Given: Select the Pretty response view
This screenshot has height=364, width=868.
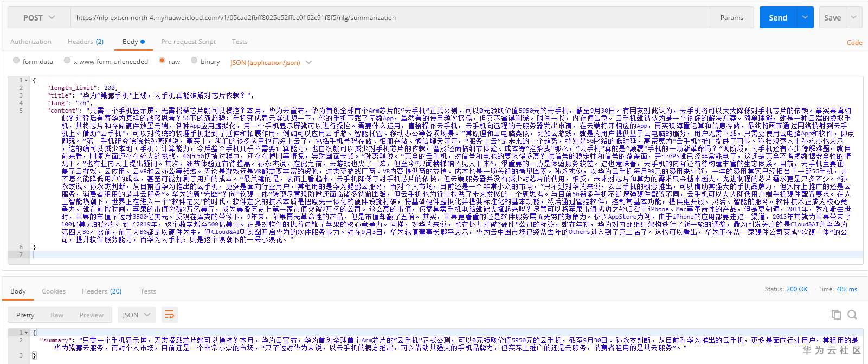Looking at the screenshot, I should (25, 315).
